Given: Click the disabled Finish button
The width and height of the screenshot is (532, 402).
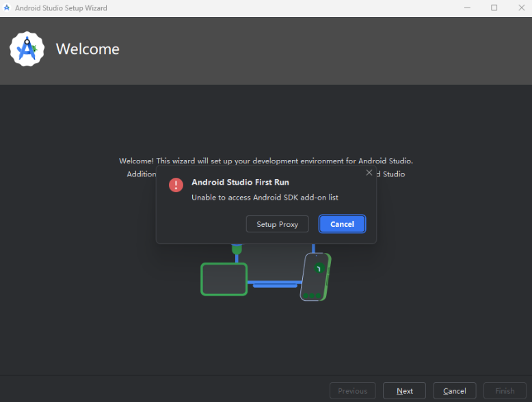Looking at the screenshot, I should (x=505, y=391).
